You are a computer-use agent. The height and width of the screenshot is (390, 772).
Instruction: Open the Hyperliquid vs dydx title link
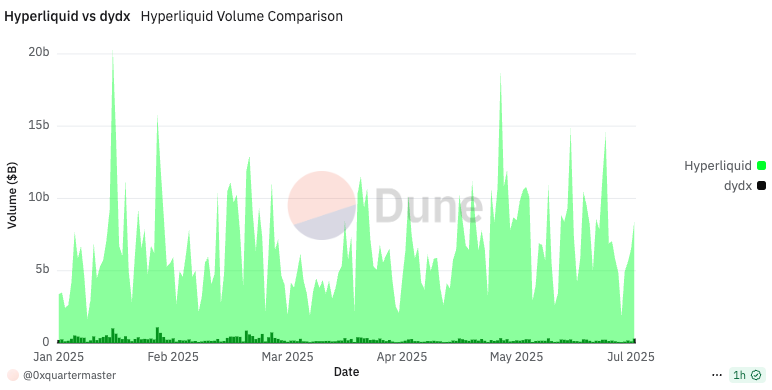[67, 16]
